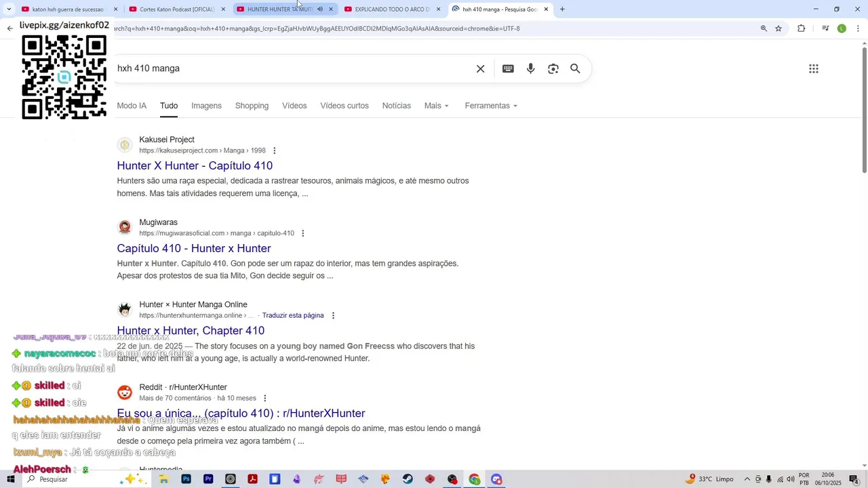Open more options for Reddit result
Screen dimensions: 868x488
tap(264, 399)
